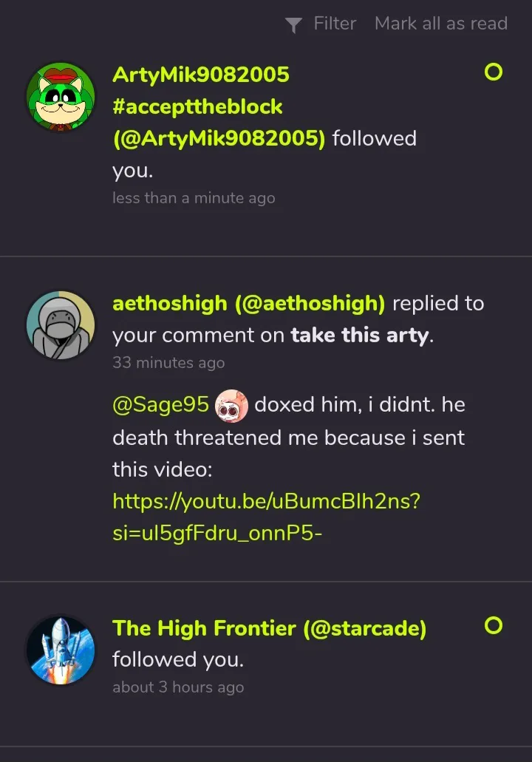The height and width of the screenshot is (762, 532).
Task: Click the small Sage95 emoji avatar
Action: click(x=231, y=406)
